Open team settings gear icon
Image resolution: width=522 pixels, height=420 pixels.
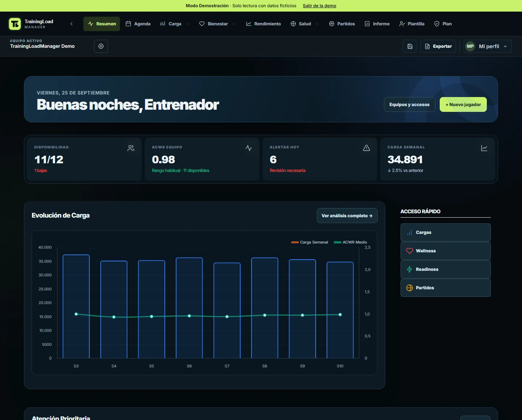tap(101, 46)
